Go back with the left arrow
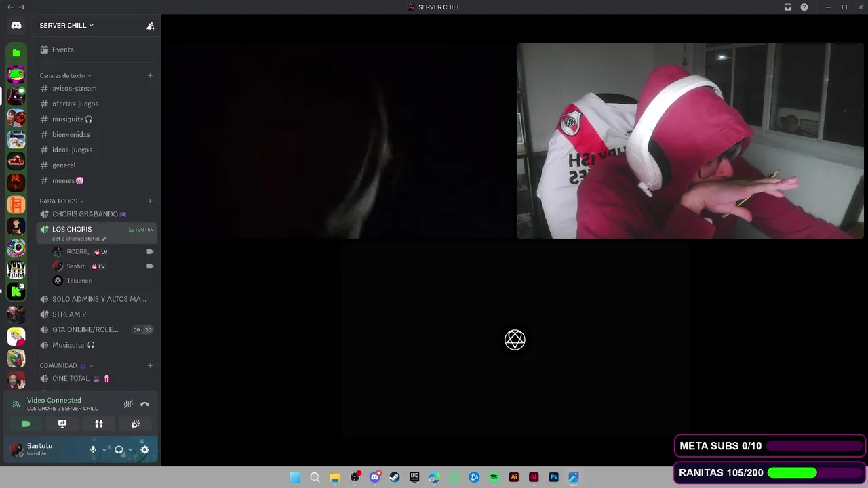The image size is (868, 488). [x=10, y=7]
